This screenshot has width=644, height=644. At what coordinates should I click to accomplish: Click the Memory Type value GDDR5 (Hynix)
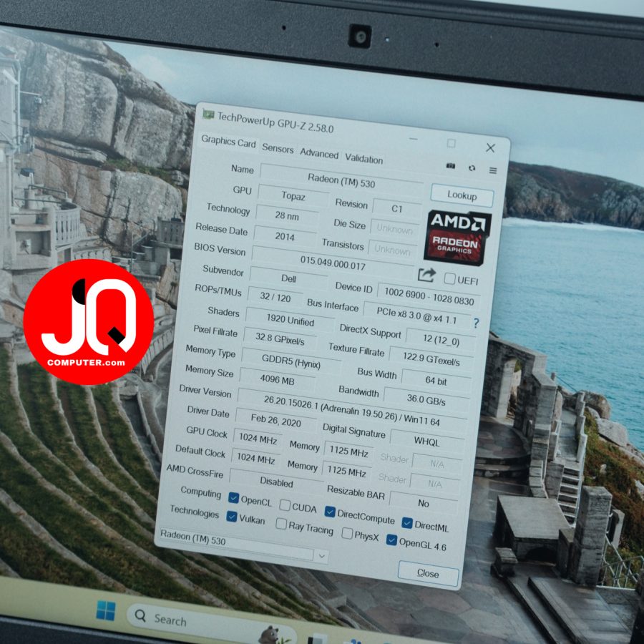coord(291,361)
